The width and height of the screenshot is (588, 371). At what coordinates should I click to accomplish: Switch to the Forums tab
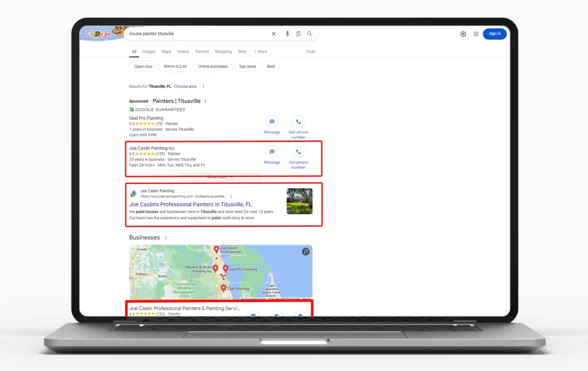pyautogui.click(x=202, y=51)
